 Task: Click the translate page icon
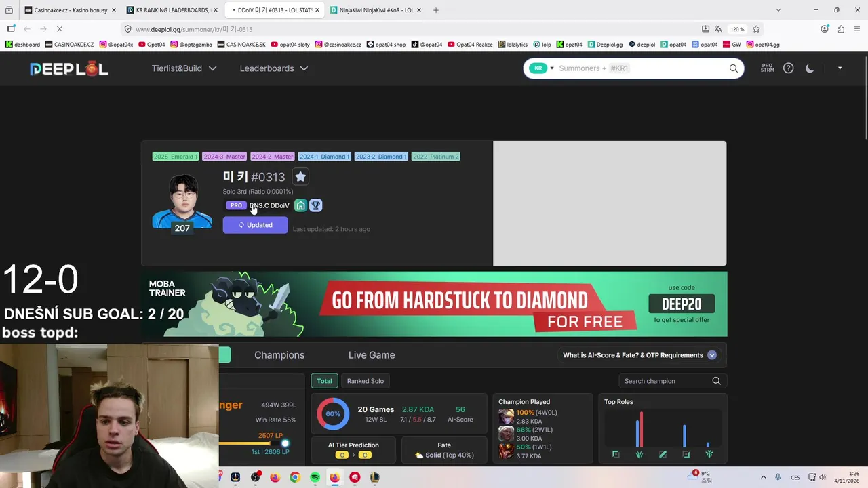(x=718, y=29)
